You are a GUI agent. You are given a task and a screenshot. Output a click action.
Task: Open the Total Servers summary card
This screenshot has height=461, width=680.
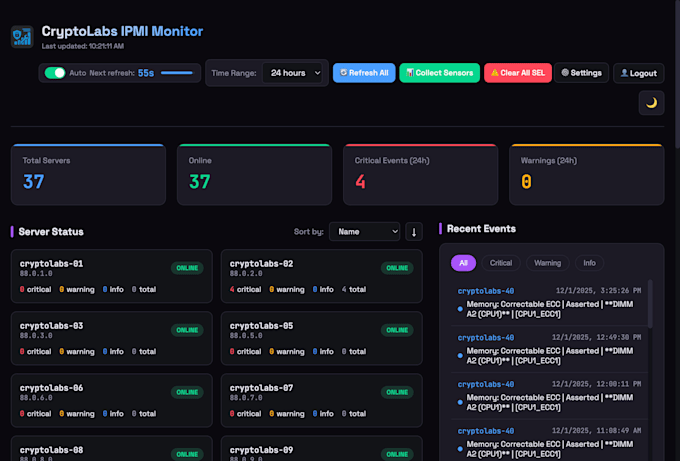(x=88, y=174)
